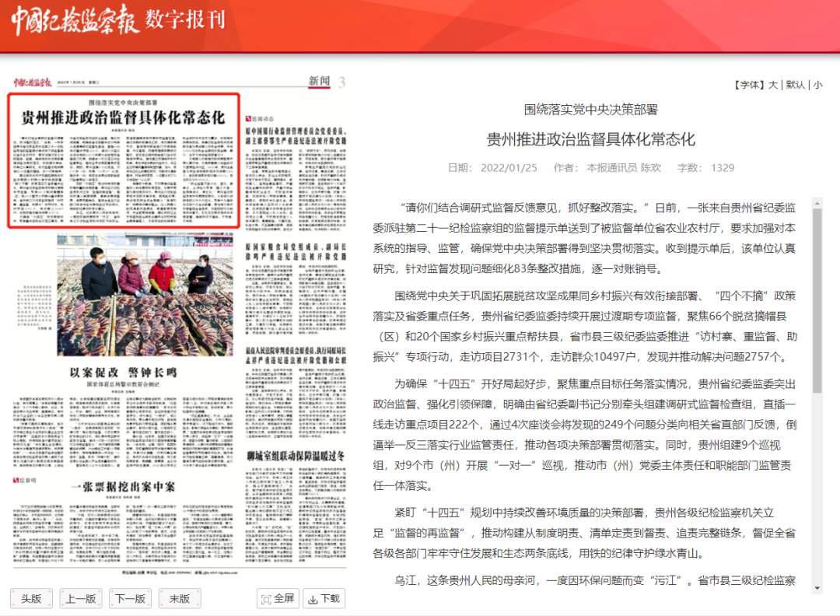The height and width of the screenshot is (616, 840).
Task: Click the 新闻 section label on page header
Action: point(320,81)
